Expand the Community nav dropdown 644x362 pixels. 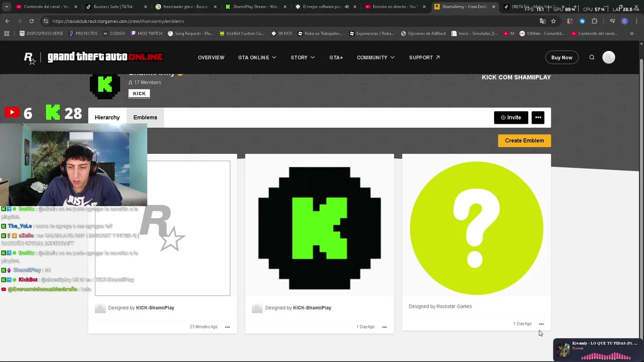[x=376, y=57]
